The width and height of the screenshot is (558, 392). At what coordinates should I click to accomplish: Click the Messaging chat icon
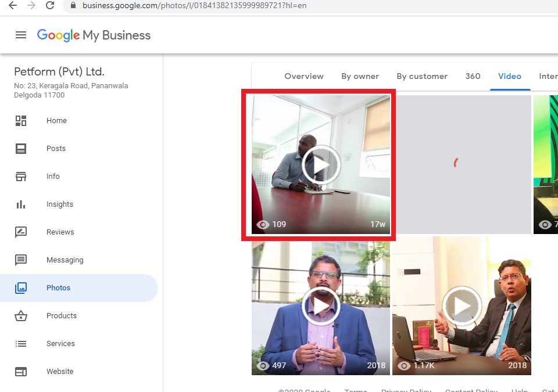click(21, 260)
